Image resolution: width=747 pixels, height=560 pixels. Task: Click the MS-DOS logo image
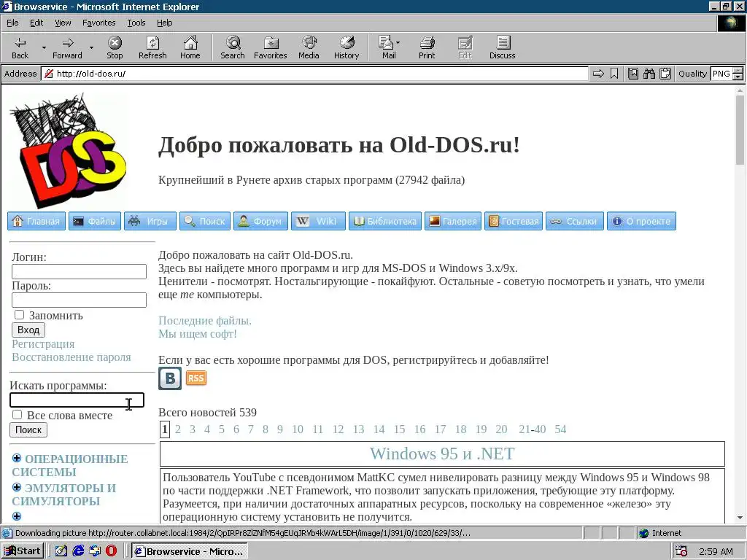click(x=68, y=151)
